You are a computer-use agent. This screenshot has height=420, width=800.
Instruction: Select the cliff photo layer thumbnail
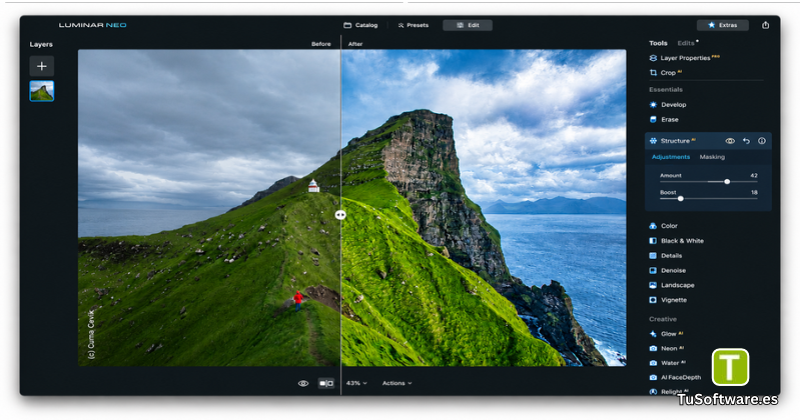coord(42,91)
